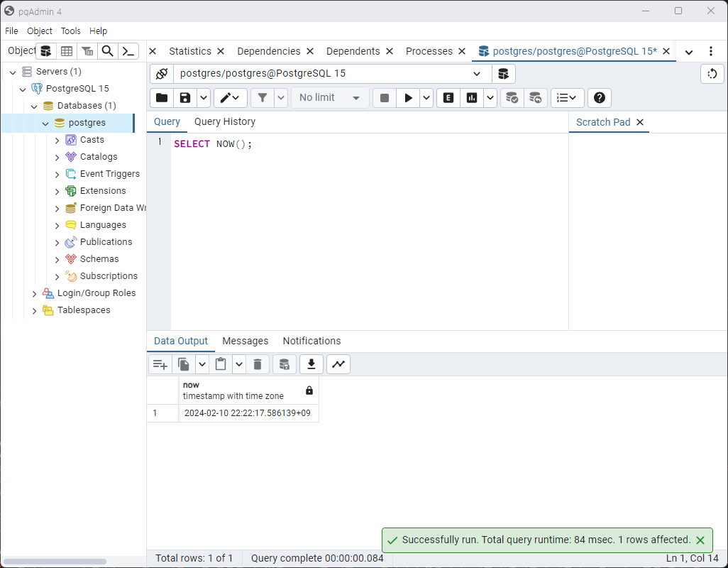Open the Help menu

[99, 31]
